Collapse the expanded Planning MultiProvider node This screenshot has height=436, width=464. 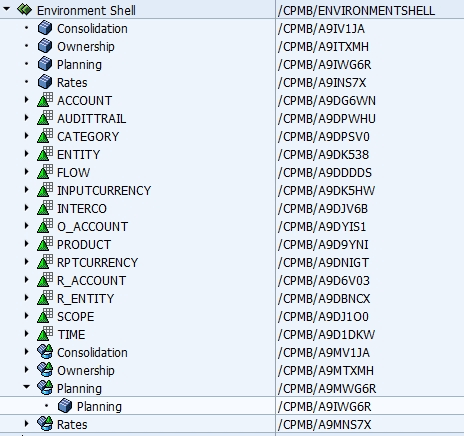click(26, 387)
